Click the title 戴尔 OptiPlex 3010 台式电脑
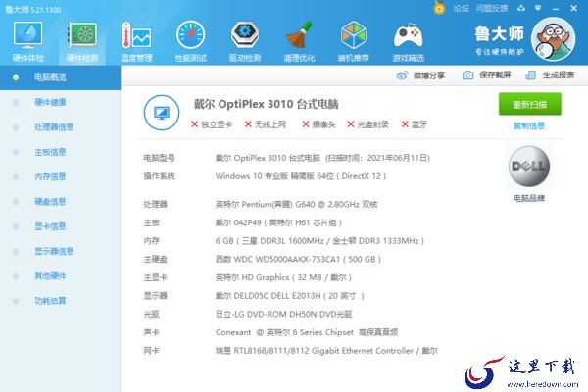This screenshot has width=588, height=392. 266,104
